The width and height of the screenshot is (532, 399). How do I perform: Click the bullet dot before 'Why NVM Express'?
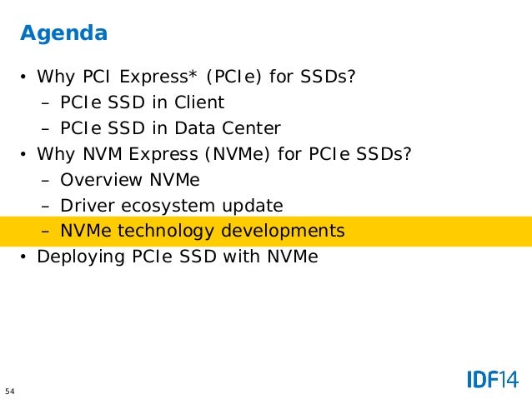click(x=23, y=154)
